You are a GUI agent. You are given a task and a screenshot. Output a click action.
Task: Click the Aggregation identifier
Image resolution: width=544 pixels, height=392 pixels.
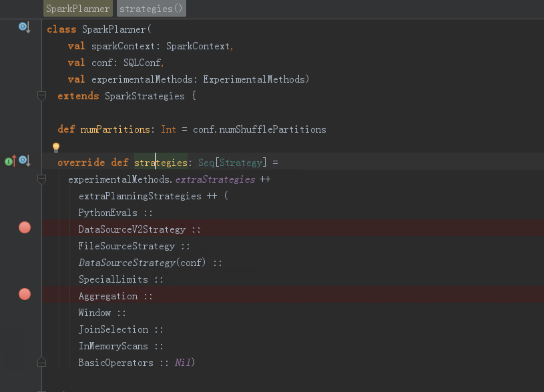108,296
